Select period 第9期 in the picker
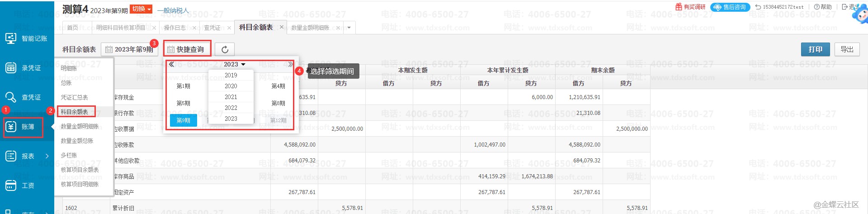868x214 pixels. pyautogui.click(x=183, y=120)
